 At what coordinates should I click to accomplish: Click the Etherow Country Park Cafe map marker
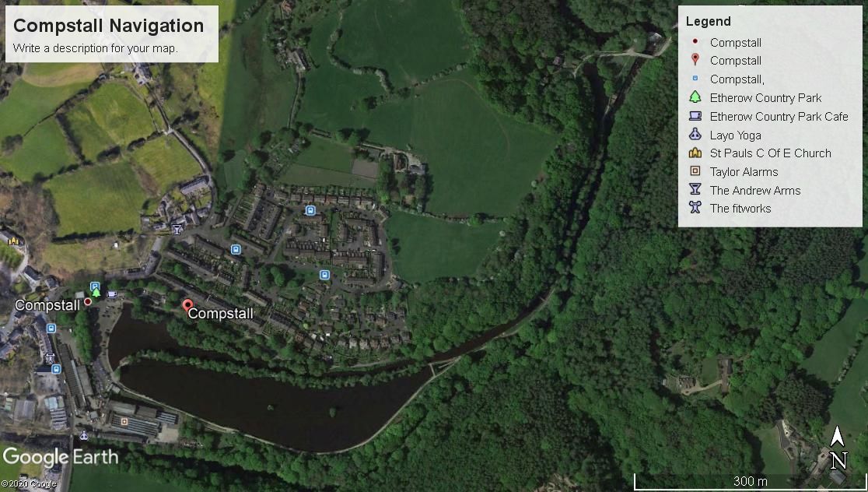pyautogui.click(x=112, y=294)
